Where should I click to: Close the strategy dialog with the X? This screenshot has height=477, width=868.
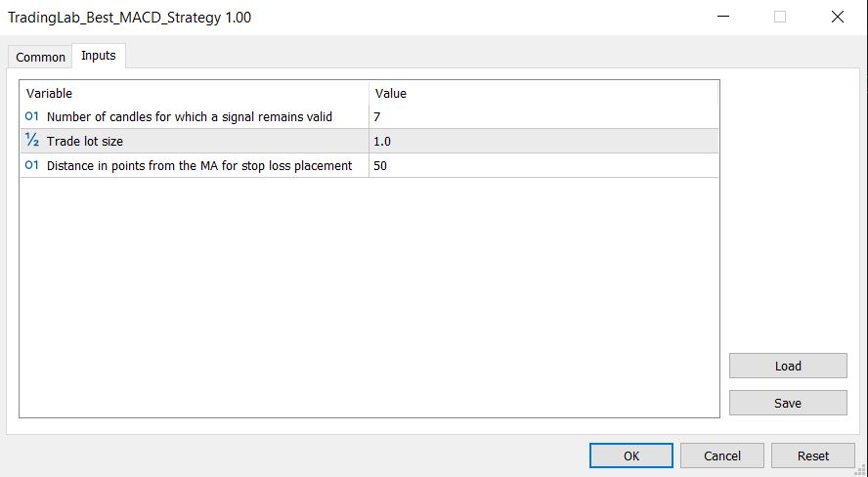[837, 17]
